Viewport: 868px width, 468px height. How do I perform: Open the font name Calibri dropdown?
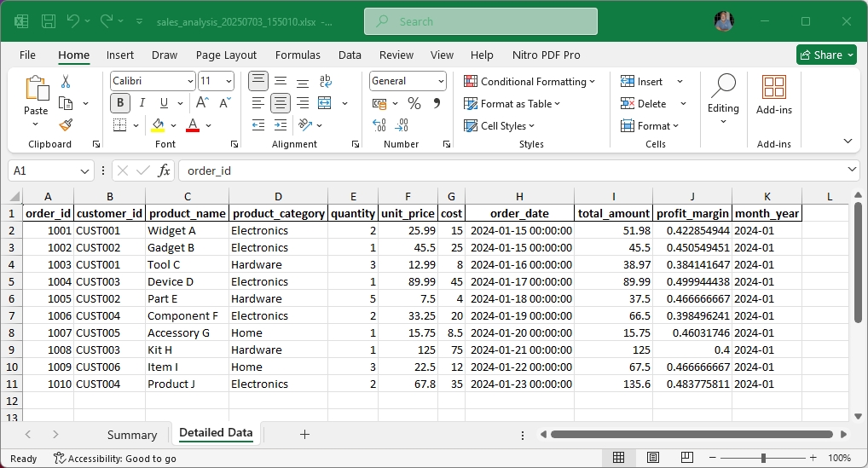tap(190, 81)
